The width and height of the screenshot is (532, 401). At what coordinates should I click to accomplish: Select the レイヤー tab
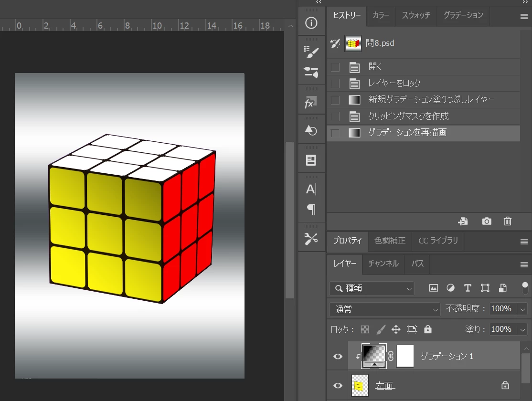coord(345,264)
